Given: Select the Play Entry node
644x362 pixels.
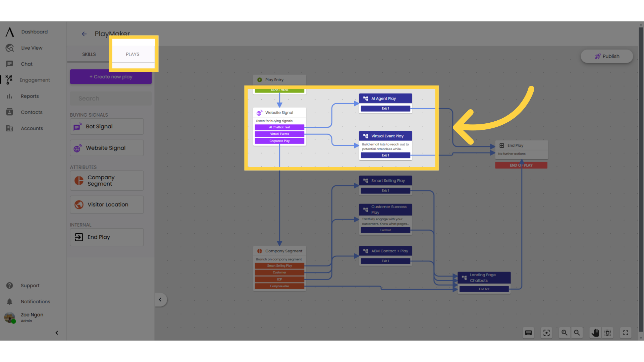Looking at the screenshot, I should pyautogui.click(x=279, y=80).
